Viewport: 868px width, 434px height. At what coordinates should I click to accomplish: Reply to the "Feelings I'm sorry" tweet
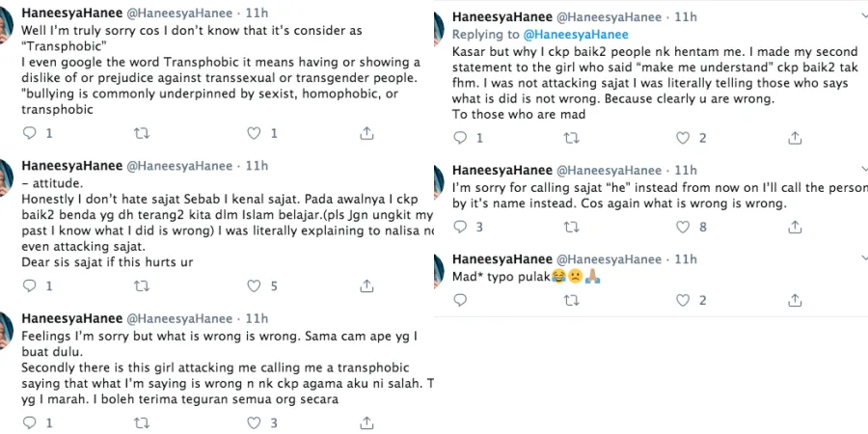tap(30, 422)
